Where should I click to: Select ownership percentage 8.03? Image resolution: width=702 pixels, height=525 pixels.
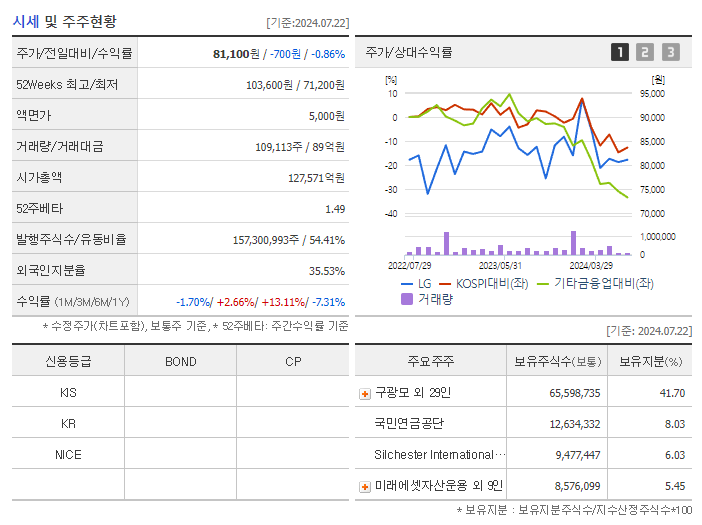click(675, 424)
